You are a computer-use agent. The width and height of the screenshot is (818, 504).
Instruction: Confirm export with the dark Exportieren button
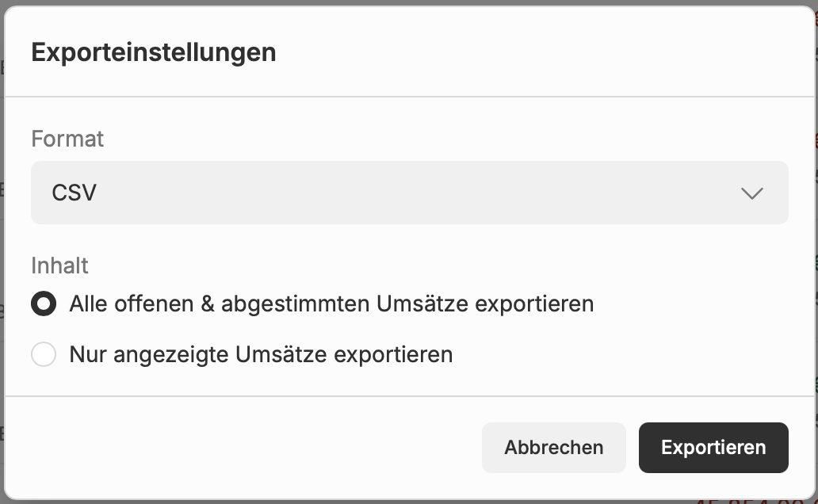[x=713, y=448]
